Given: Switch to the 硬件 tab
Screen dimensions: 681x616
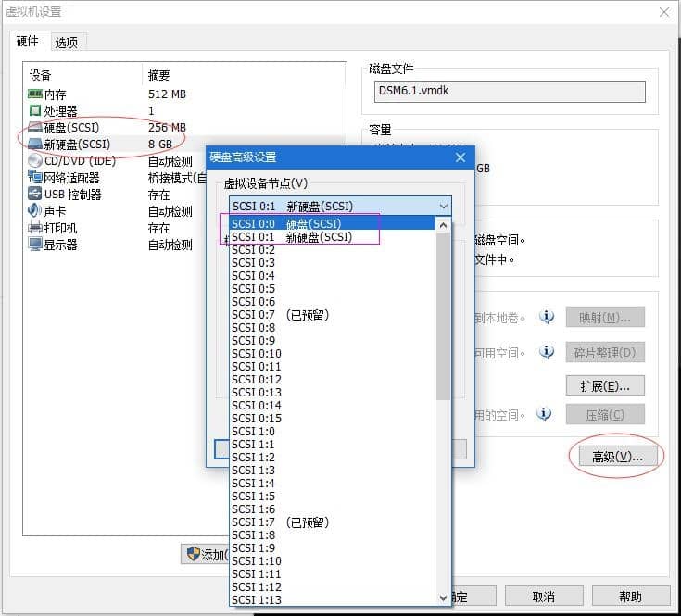Looking at the screenshot, I should pyautogui.click(x=28, y=42).
